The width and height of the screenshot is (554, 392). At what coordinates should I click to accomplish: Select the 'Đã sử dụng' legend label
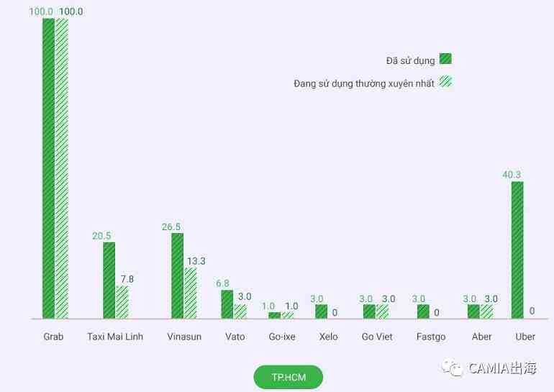[410, 60]
